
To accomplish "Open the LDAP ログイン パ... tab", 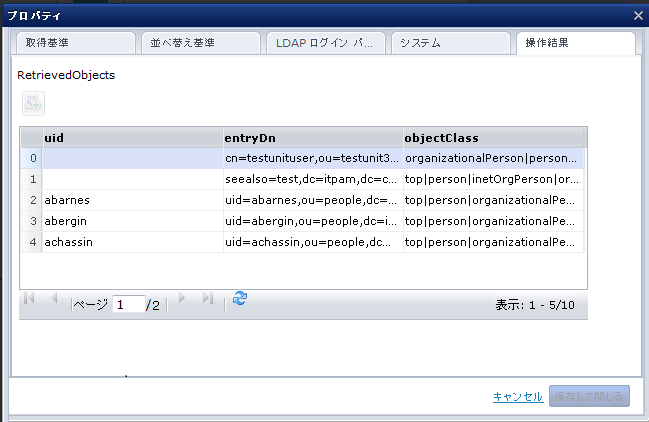I will pyautogui.click(x=326, y=43).
